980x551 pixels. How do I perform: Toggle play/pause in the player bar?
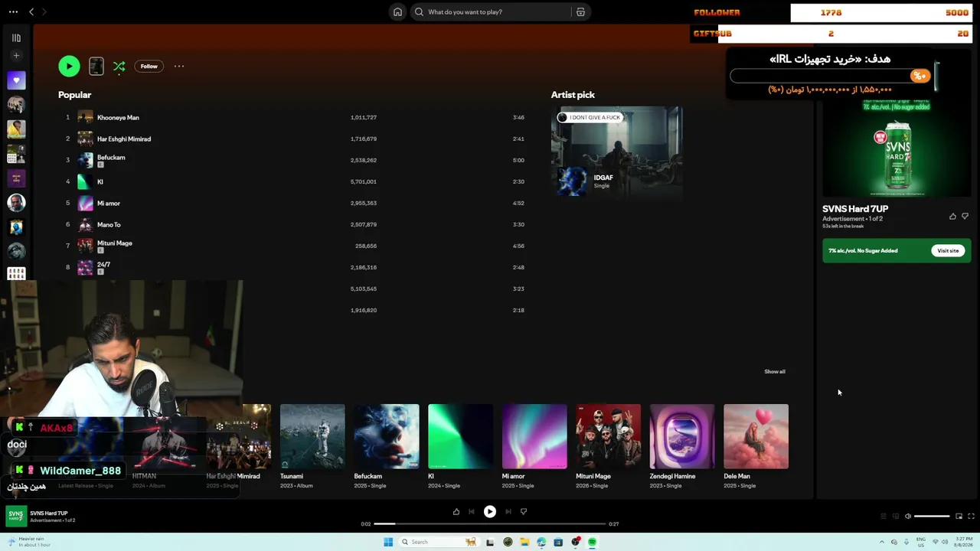[490, 512]
